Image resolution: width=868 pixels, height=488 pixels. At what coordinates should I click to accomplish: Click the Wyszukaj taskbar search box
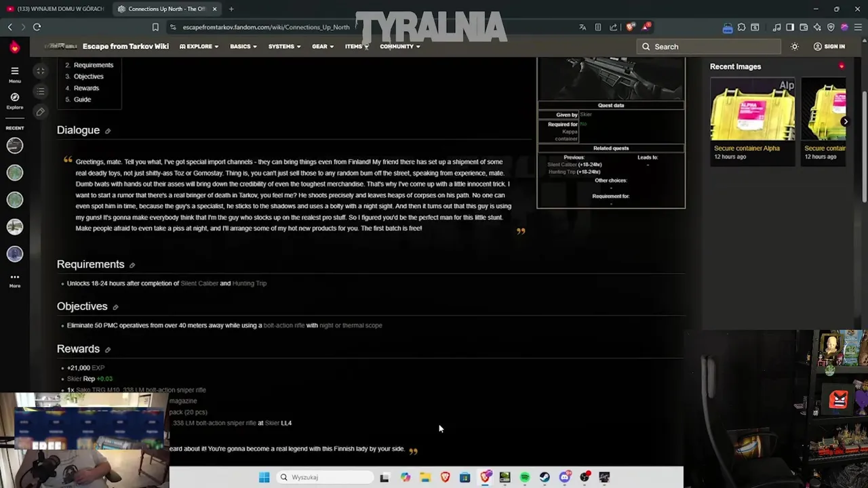(x=325, y=477)
